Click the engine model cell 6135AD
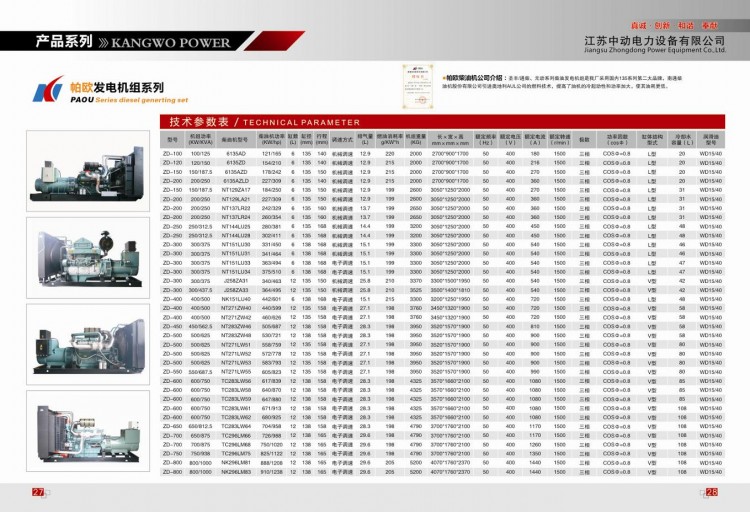The image size is (750, 512). pos(236,154)
